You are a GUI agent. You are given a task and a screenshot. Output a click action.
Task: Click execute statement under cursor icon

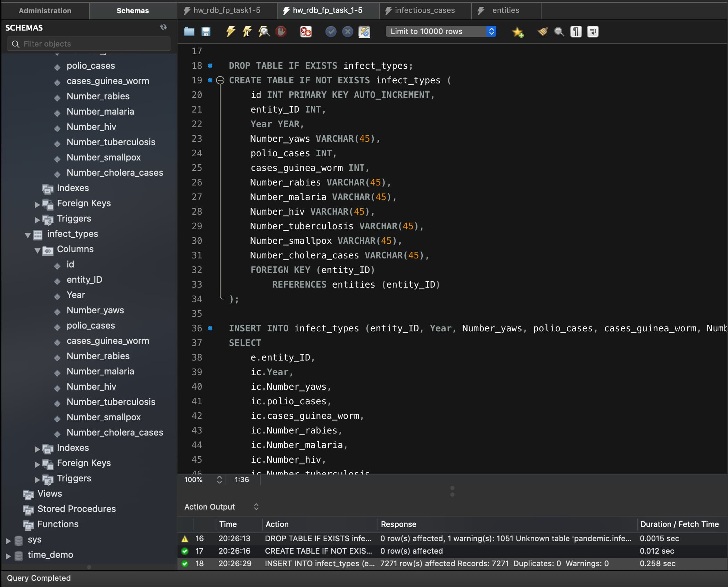pyautogui.click(x=247, y=32)
